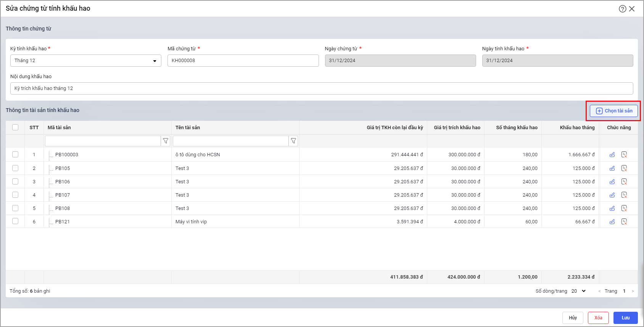Click the Xóa delete button
This screenshot has width=644, height=327.
[598, 318]
